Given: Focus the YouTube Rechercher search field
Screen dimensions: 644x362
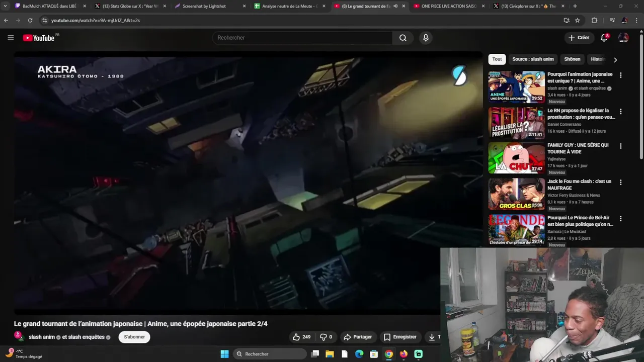Looking at the screenshot, I should click(302, 38).
